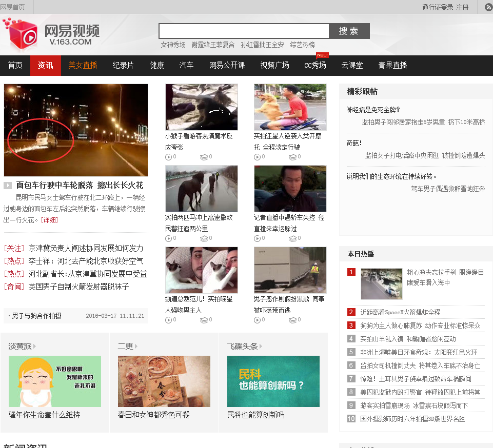Click headline 英国男子自制火箭发射器脱袜子
This screenshot has width=493, height=448.
[x=78, y=287]
